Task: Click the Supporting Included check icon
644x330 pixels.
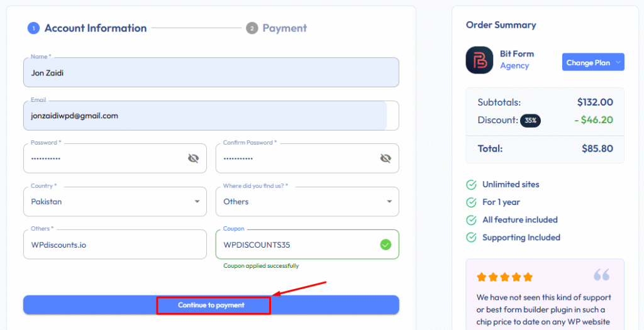Action: pyautogui.click(x=471, y=237)
